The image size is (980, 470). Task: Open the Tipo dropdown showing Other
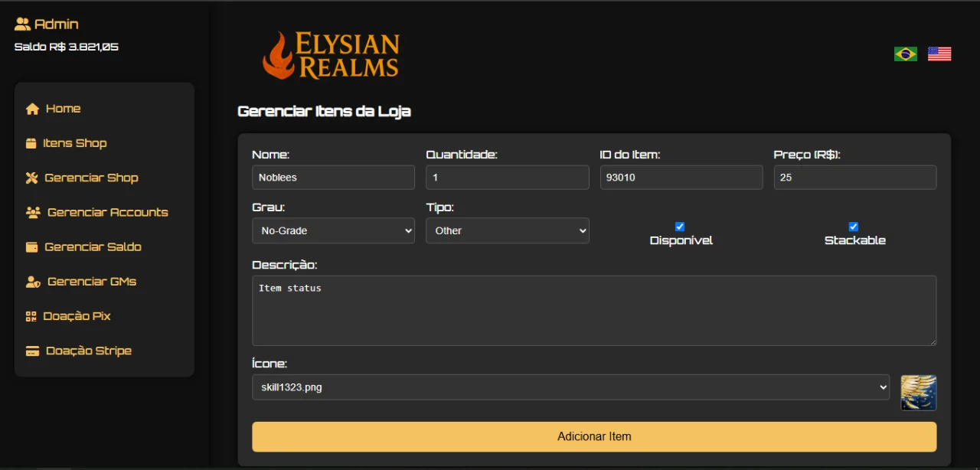508,230
